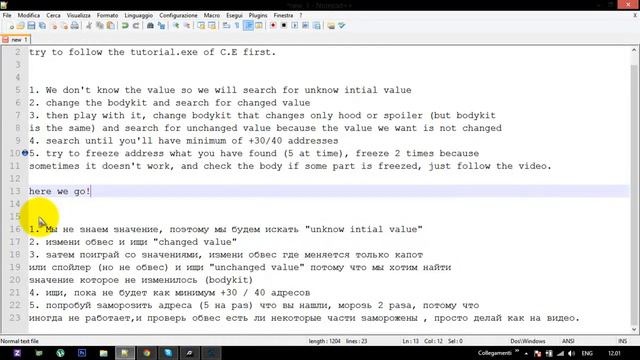Click 'Normal text file' status entry
640x360 pixels.
point(20,341)
